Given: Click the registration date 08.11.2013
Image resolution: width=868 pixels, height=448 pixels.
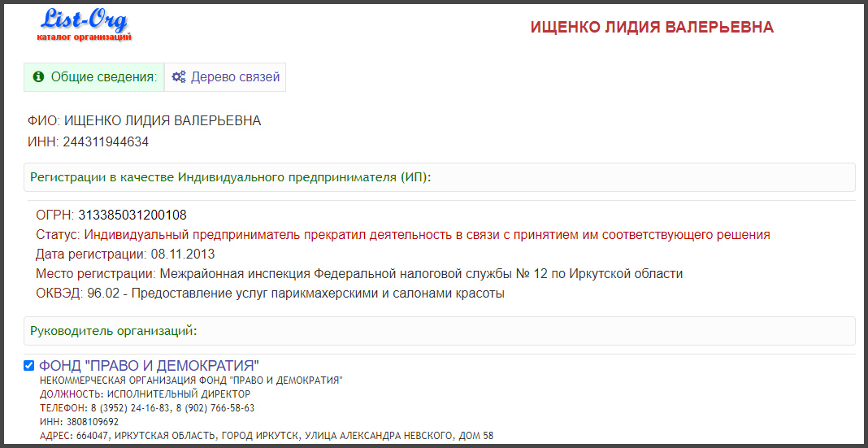Looking at the screenshot, I should click(183, 254).
